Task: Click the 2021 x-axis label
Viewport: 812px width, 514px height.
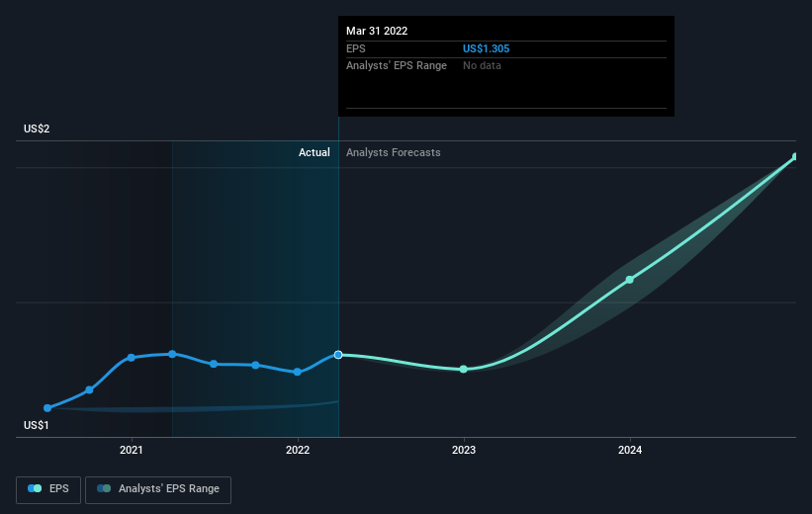Action: [x=131, y=450]
